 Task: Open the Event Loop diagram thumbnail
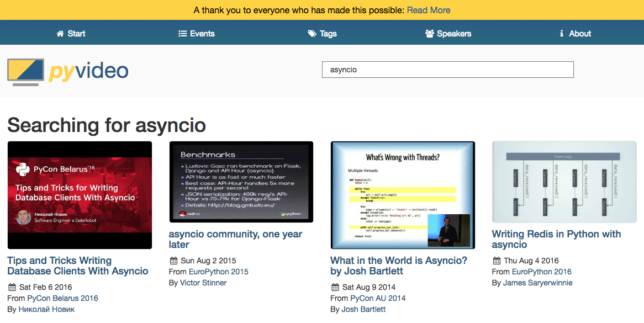pyautogui.click(x=564, y=182)
